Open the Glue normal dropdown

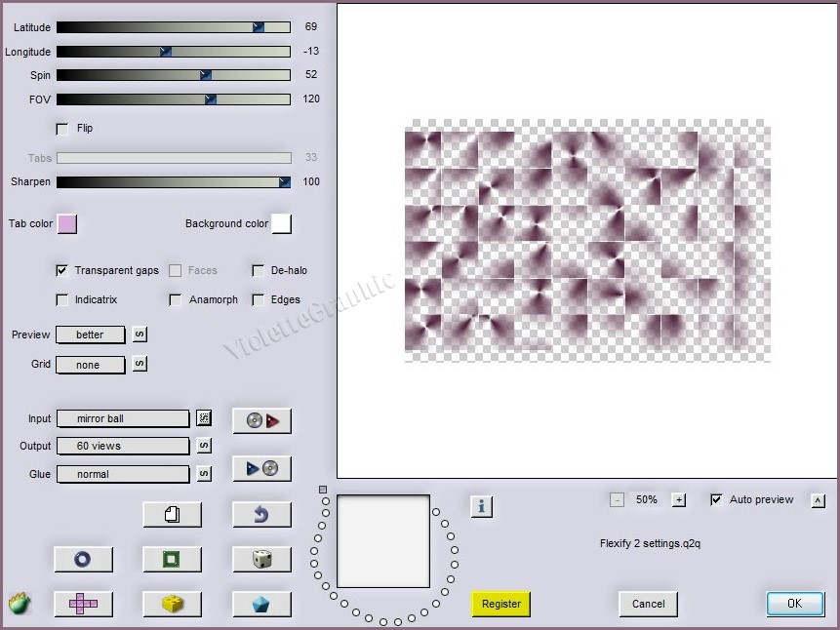pos(123,474)
